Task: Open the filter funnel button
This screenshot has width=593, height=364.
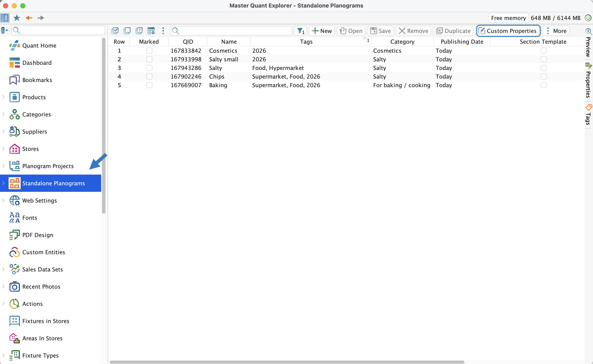Action: click(300, 31)
